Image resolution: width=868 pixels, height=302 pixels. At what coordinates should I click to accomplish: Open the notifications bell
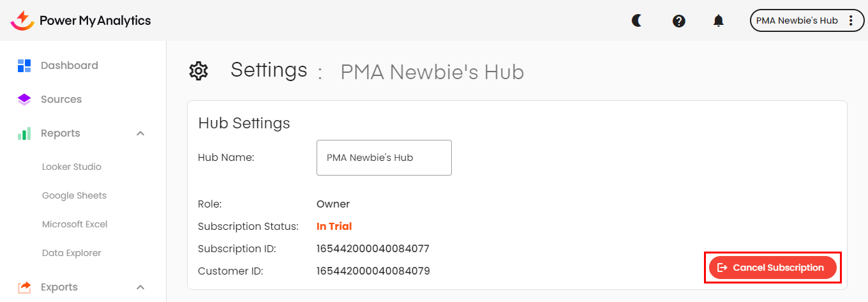coord(719,21)
